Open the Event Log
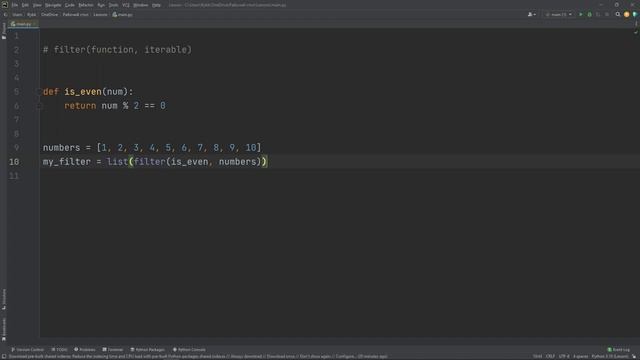Viewport: 640px width, 360px height. point(619,350)
